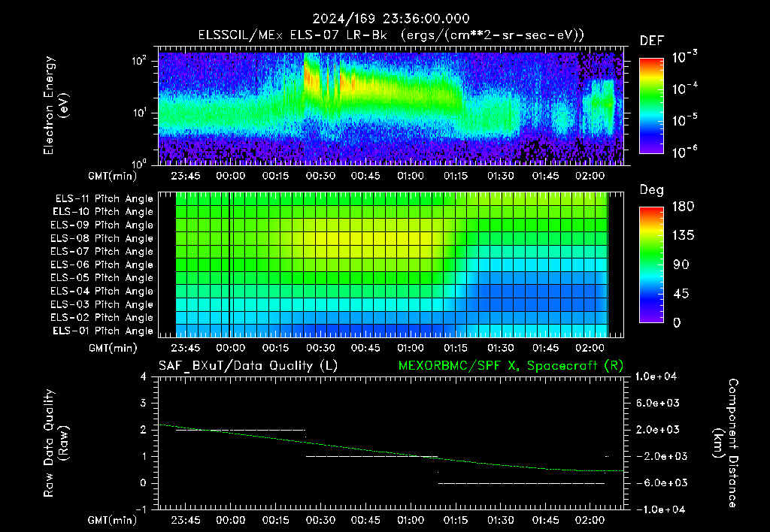Image resolution: width=770 pixels, height=532 pixels.
Task: Click the '10^-4' value on DEF scale
Action: point(684,88)
